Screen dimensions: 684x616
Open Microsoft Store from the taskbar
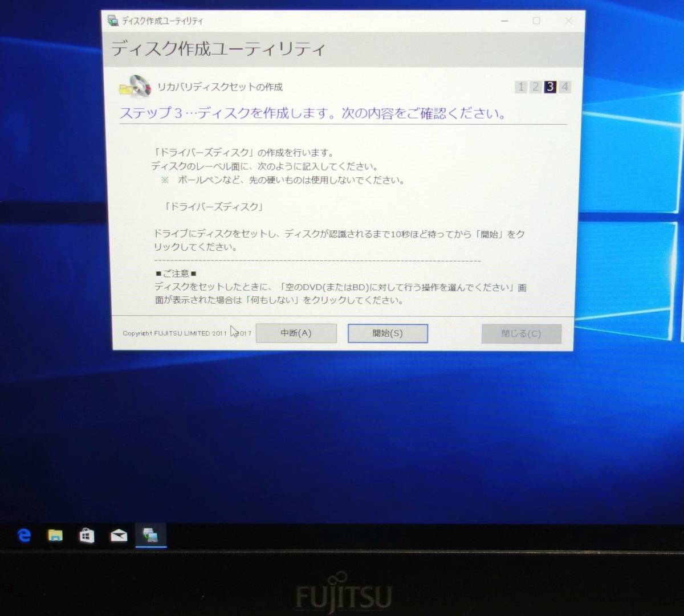point(87,536)
